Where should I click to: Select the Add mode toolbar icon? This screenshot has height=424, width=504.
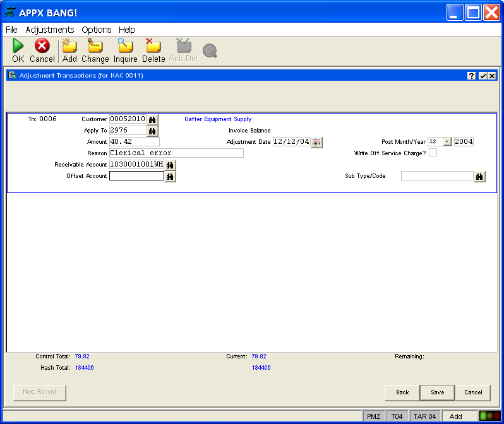pos(69,47)
